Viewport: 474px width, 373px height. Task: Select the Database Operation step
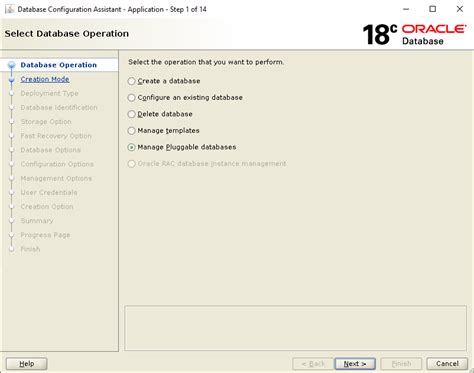click(x=59, y=65)
